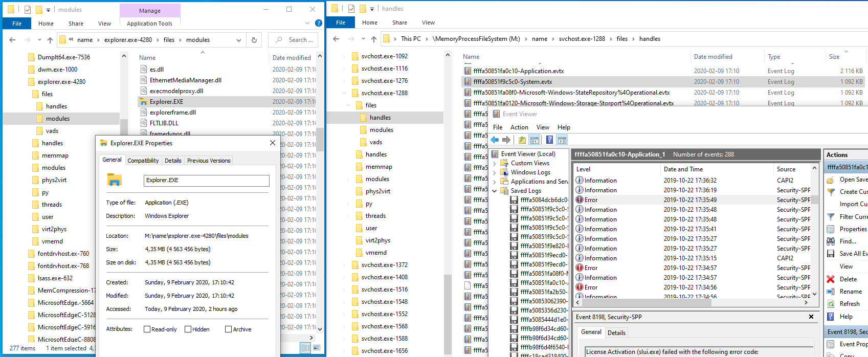Viewport: 868px width, 357px height.
Task: Click Up arrow in right Explorer navigation
Action: coord(374,39)
